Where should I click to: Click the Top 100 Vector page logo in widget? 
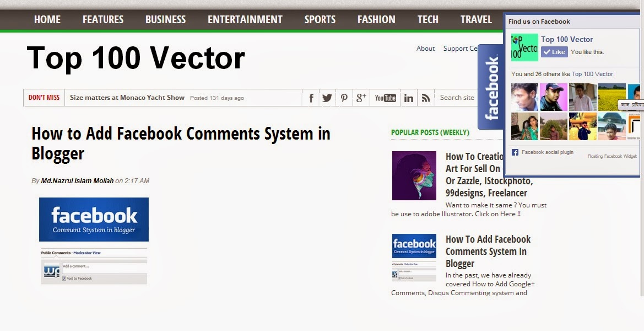click(x=524, y=47)
